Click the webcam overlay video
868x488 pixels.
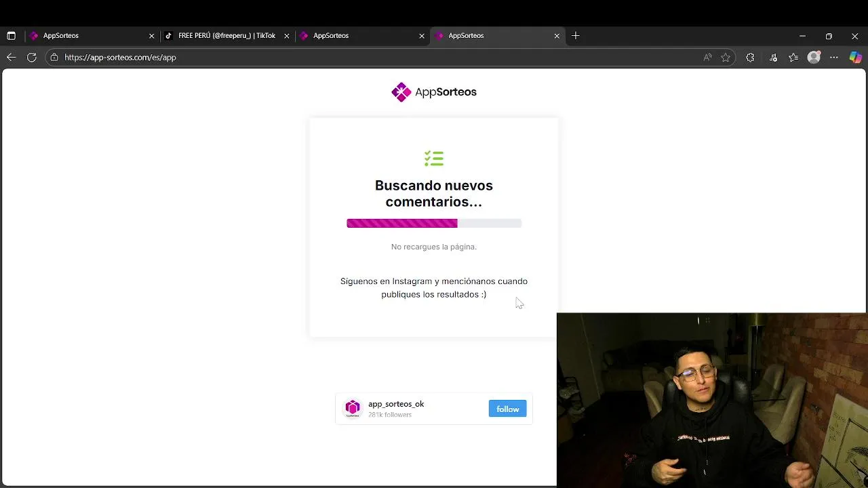(712, 400)
